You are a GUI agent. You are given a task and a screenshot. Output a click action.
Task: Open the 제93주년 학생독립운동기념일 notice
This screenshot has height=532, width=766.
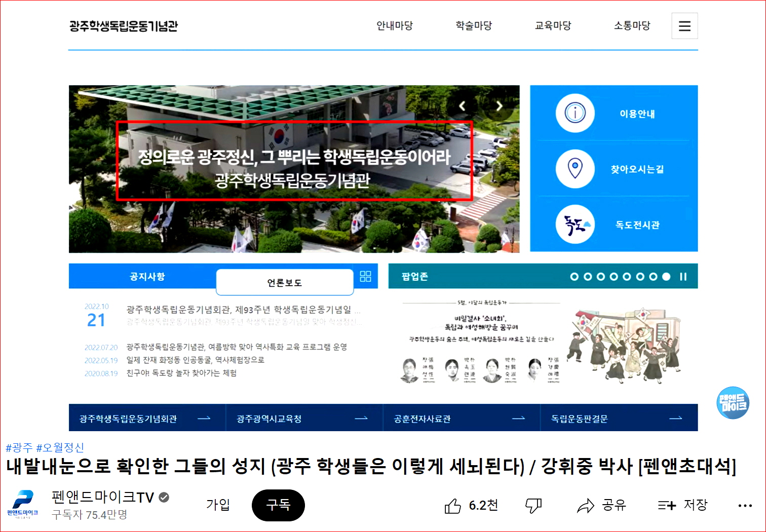tap(243, 310)
